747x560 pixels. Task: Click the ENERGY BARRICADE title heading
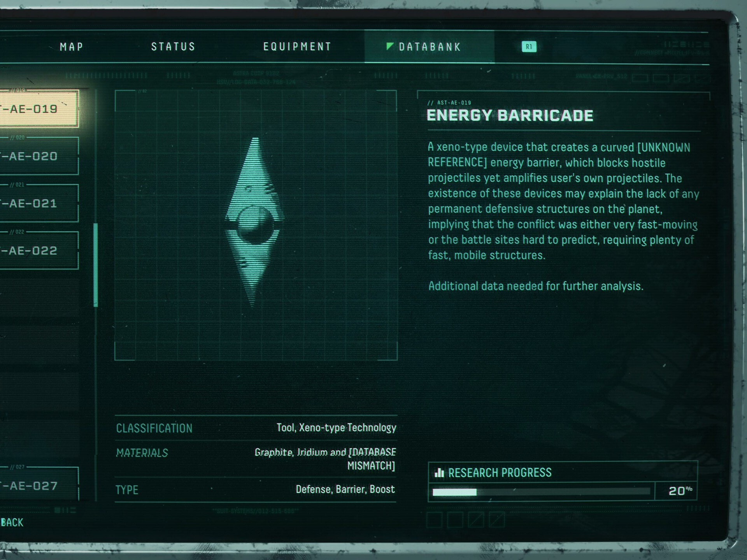pos(510,115)
